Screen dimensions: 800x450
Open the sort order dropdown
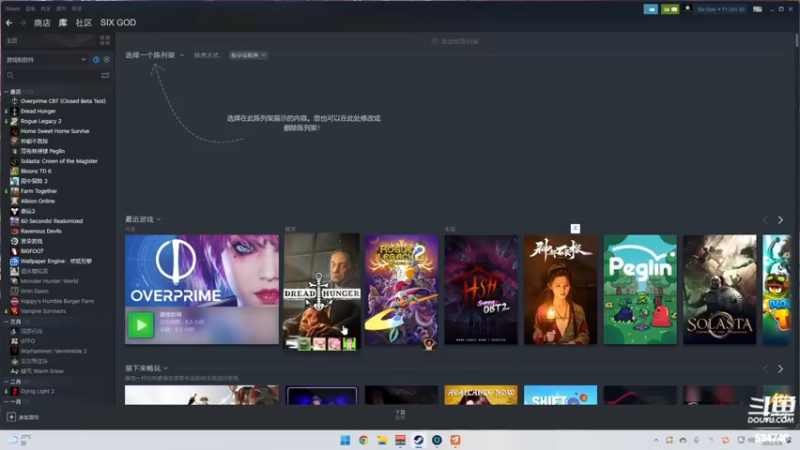pyautogui.click(x=248, y=55)
